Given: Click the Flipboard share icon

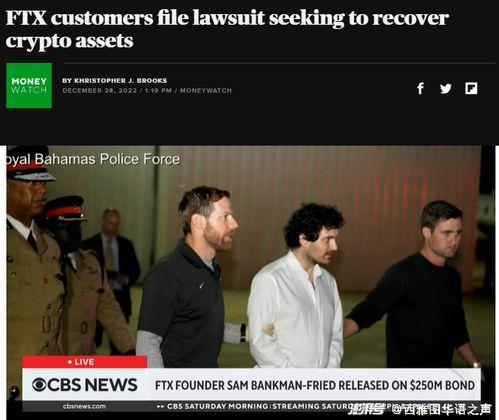Looking at the screenshot, I should click(471, 88).
